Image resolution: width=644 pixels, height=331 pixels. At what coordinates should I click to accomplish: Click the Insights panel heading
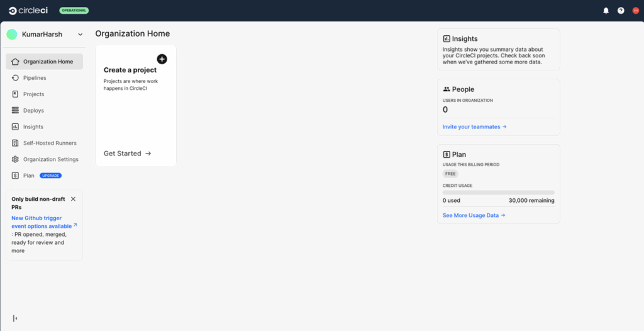[x=465, y=38]
